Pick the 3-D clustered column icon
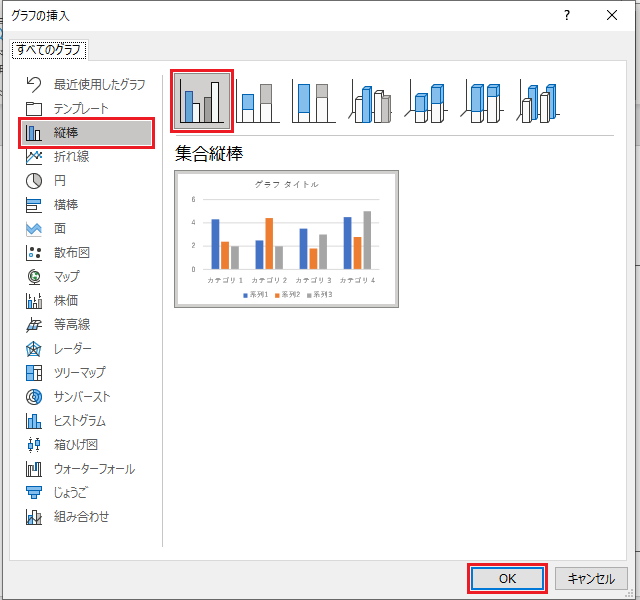The image size is (640, 600). click(x=371, y=101)
